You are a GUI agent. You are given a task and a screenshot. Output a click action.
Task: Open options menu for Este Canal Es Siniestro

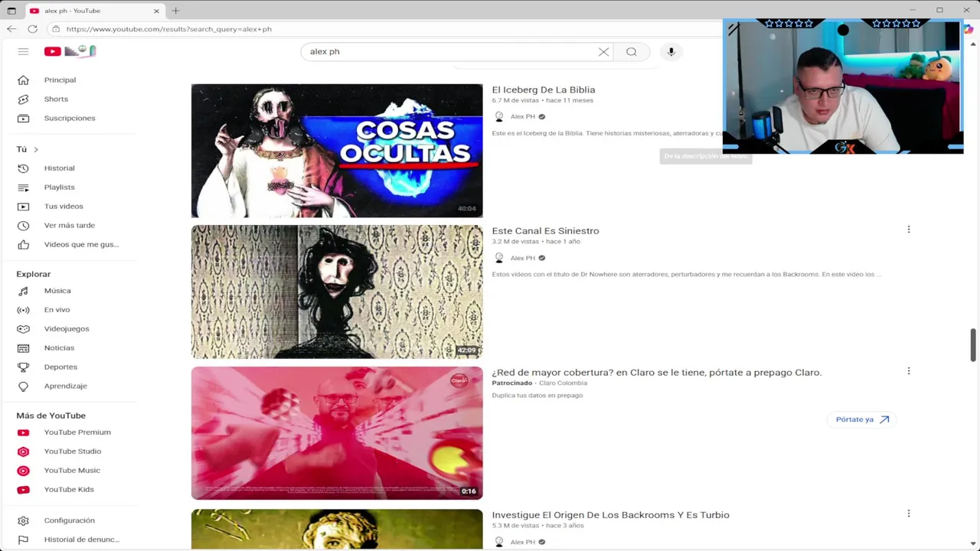(x=909, y=230)
